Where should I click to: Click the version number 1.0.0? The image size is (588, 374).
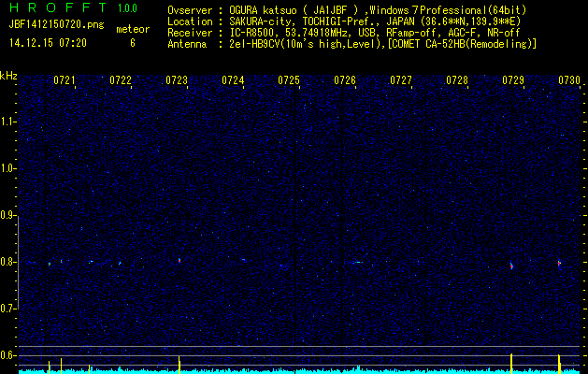pos(127,8)
